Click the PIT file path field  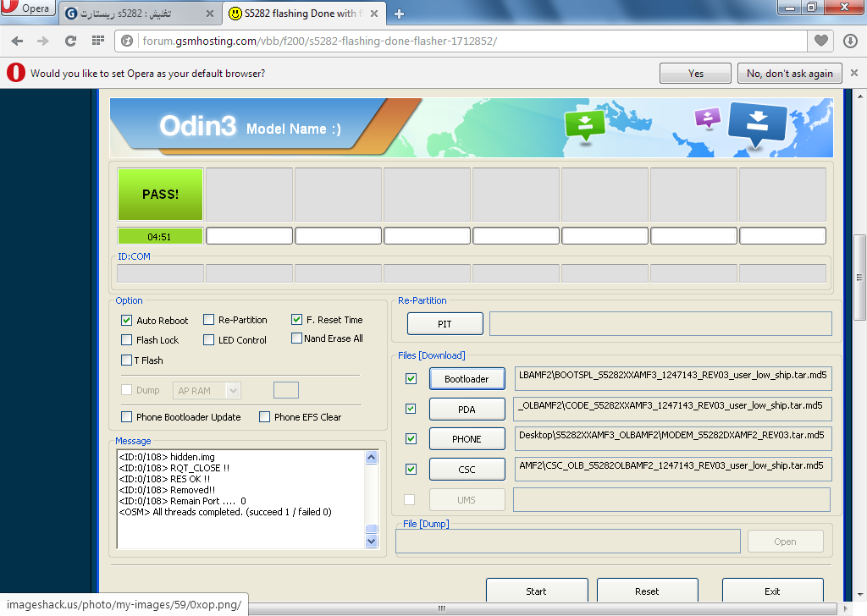[x=660, y=324]
